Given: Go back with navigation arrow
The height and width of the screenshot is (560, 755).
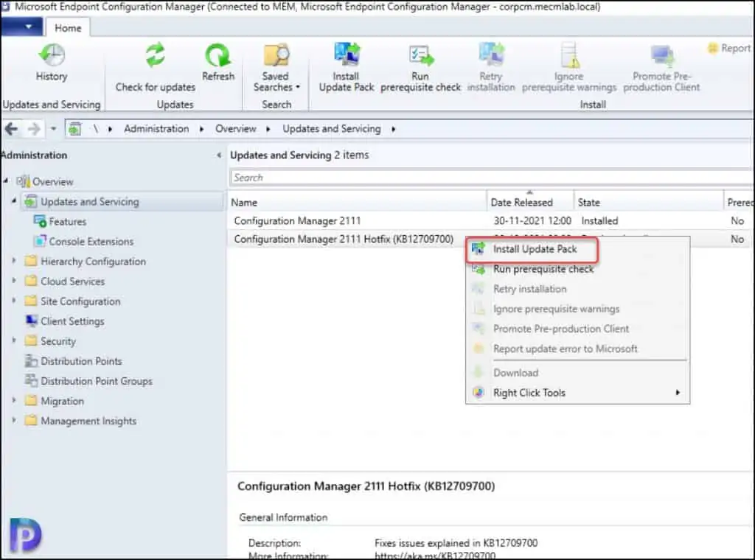Looking at the screenshot, I should 12,128.
